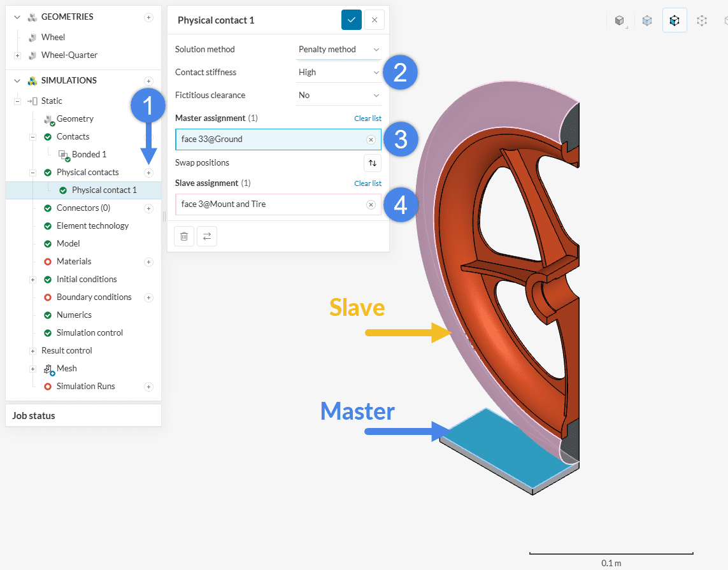728x570 pixels.
Task: Remove face 3@Mount and Tire from slave assignment
Action: [371, 204]
